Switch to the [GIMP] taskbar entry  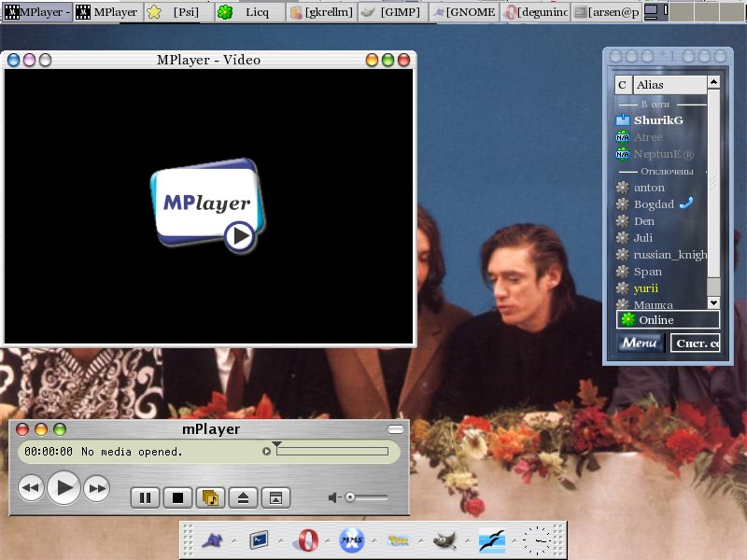(393, 12)
